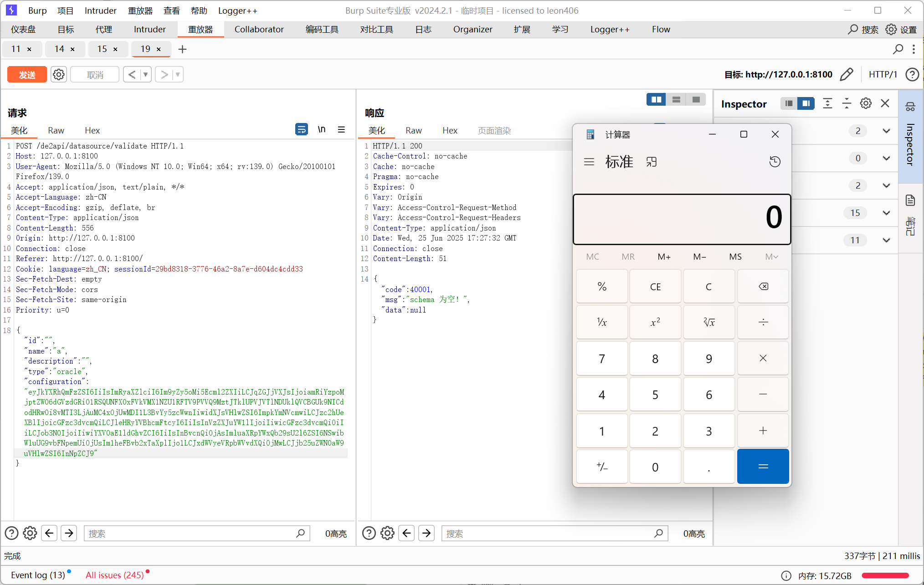The image size is (924, 585).
Task: Toggle line wrap icon in request panel
Action: click(x=301, y=130)
